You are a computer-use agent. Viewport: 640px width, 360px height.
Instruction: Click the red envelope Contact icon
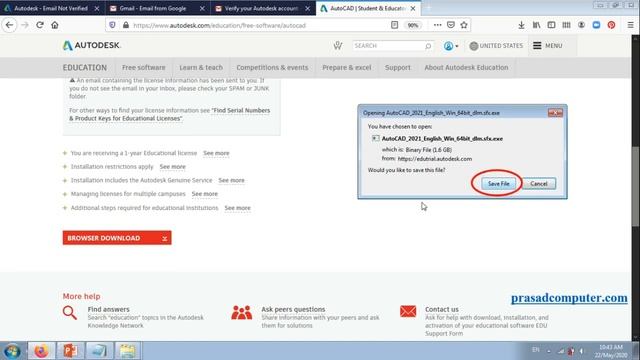(408, 311)
